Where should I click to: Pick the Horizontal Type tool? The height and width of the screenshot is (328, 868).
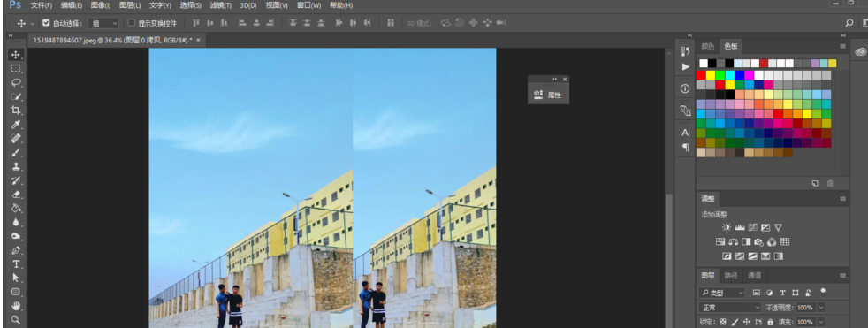(x=16, y=263)
